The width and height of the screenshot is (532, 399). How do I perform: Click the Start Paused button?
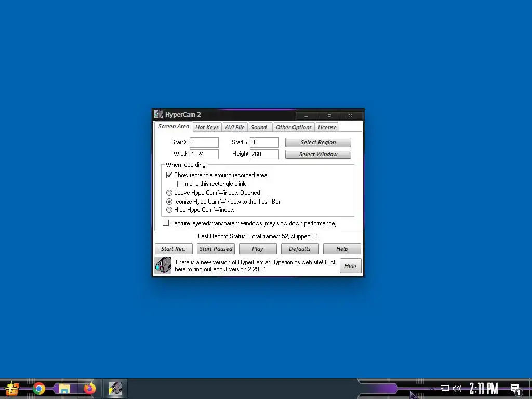click(x=216, y=249)
